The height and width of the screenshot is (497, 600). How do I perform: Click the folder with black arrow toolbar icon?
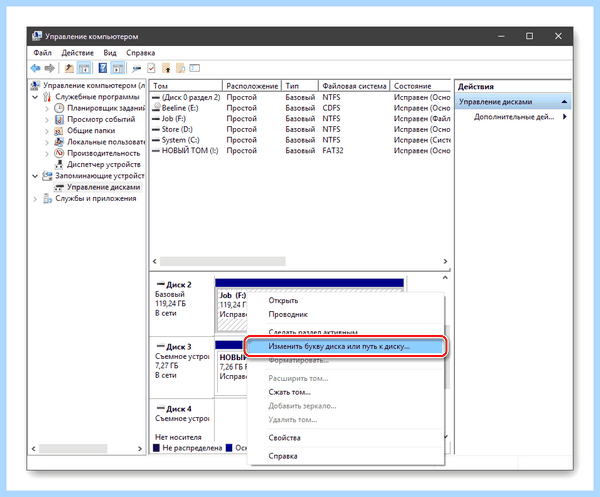[166, 68]
